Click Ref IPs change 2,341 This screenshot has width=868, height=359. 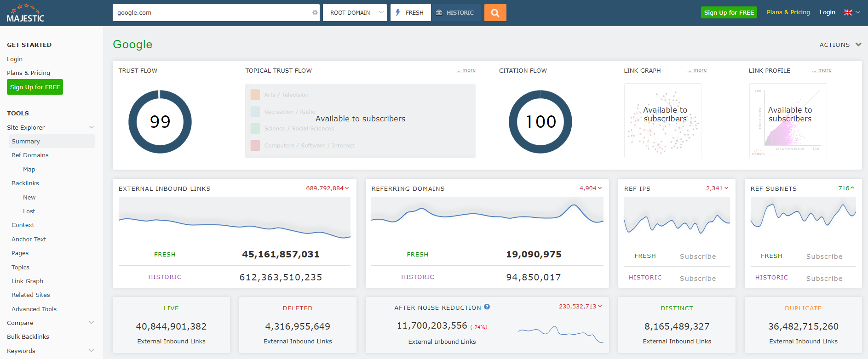717,188
